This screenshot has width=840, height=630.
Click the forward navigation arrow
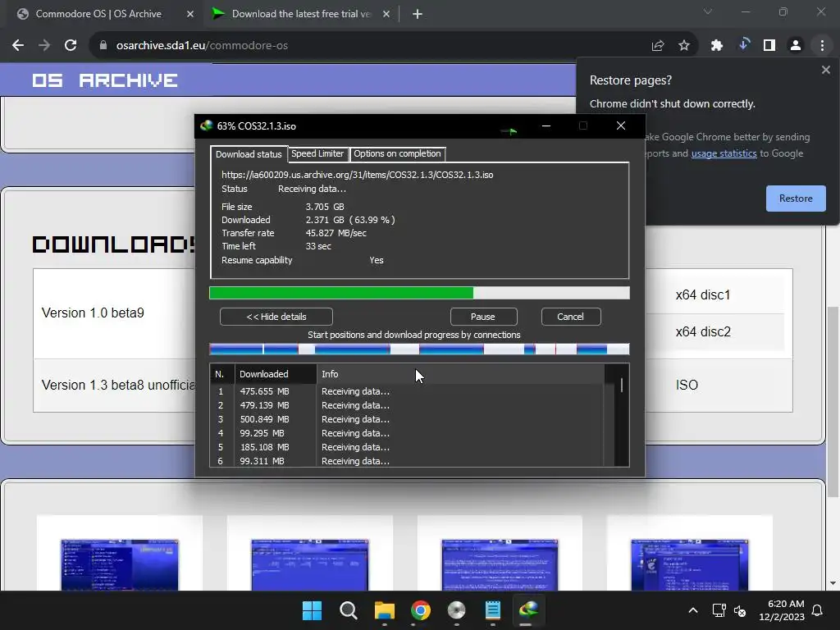(44, 46)
